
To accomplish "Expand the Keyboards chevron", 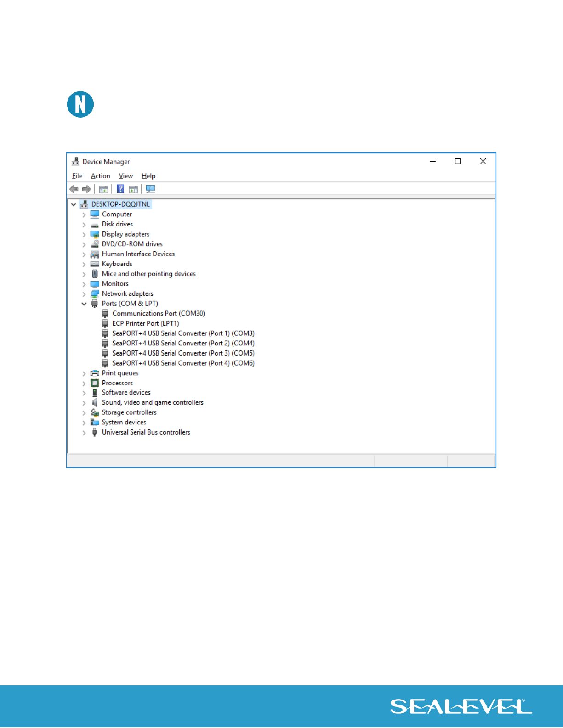I will coord(84,264).
